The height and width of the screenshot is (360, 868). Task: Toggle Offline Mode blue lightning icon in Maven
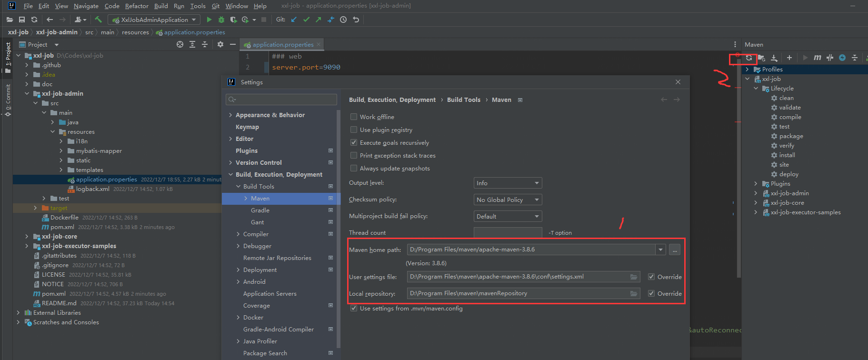842,58
